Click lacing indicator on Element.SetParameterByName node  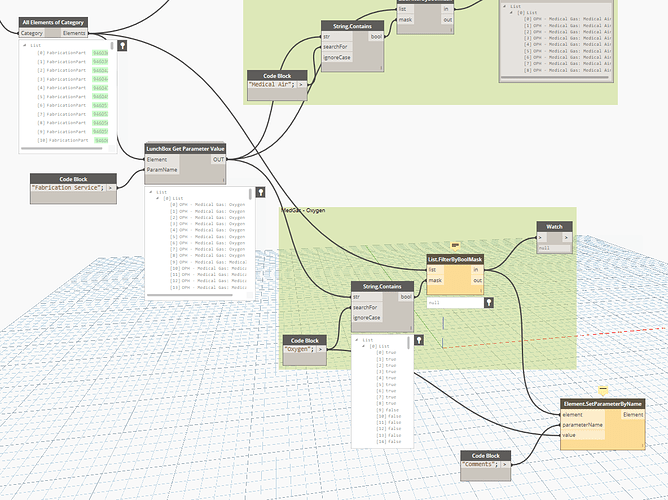pyautogui.click(x=642, y=445)
